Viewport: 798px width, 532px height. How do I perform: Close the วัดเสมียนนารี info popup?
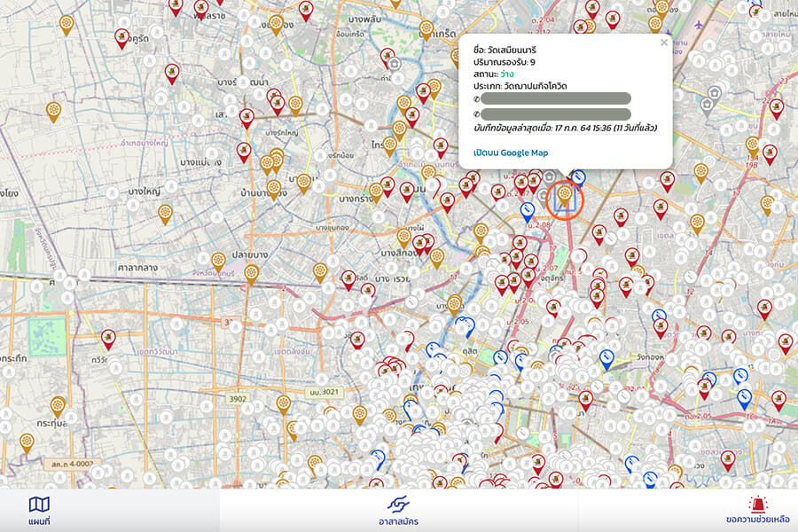664,42
